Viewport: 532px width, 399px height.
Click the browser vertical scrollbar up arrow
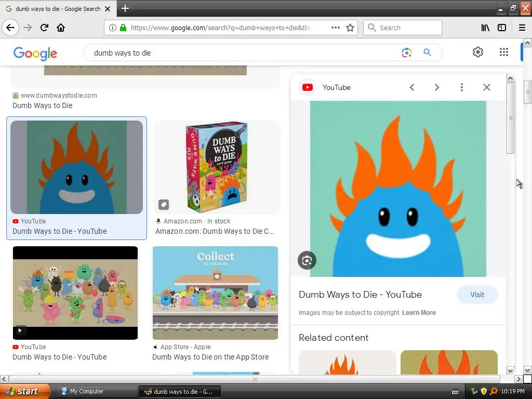pyautogui.click(x=527, y=43)
